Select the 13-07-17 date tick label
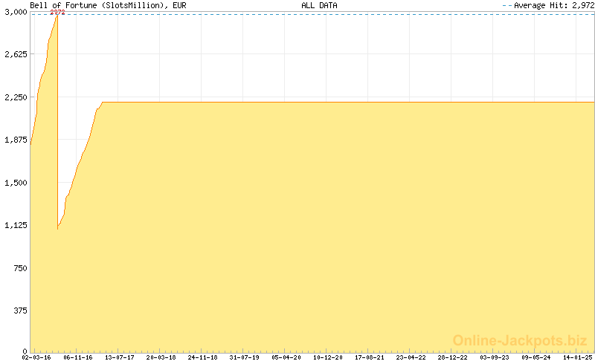 (x=119, y=357)
